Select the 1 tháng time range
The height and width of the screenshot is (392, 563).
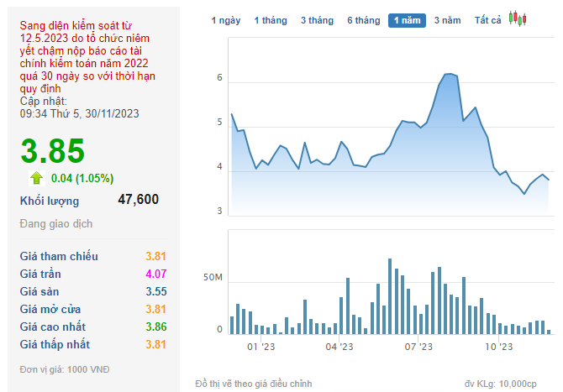point(270,19)
